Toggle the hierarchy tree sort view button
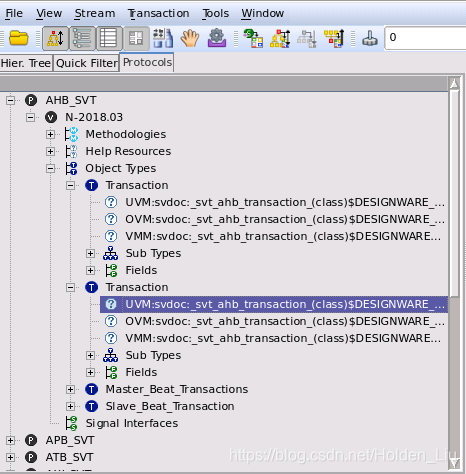 [x=55, y=38]
